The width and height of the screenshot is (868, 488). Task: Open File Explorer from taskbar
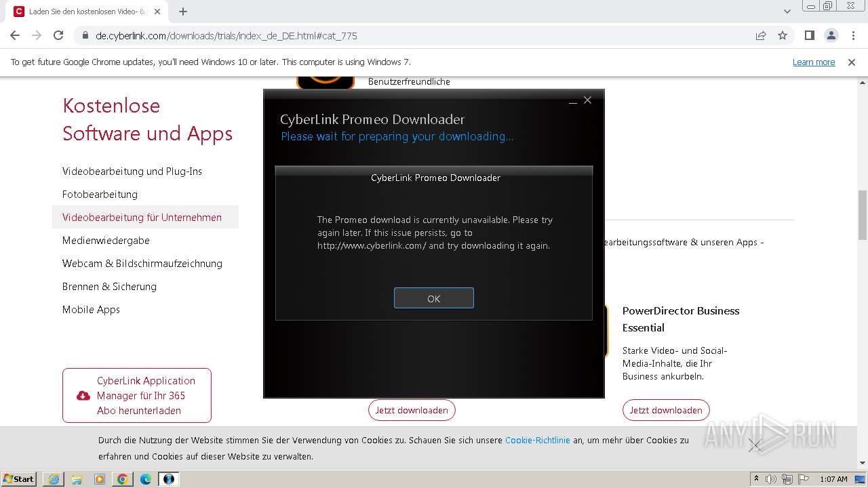click(77, 479)
